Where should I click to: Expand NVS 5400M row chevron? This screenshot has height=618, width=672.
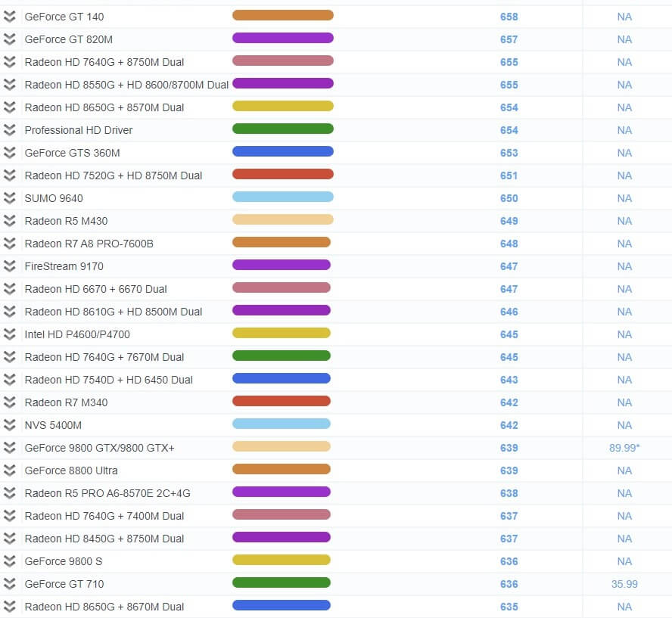pyautogui.click(x=9, y=425)
